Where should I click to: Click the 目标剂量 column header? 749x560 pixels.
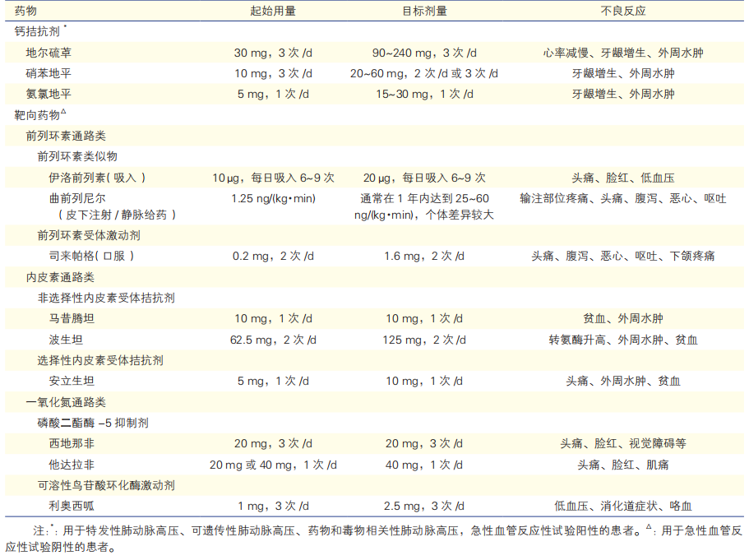[x=423, y=12]
